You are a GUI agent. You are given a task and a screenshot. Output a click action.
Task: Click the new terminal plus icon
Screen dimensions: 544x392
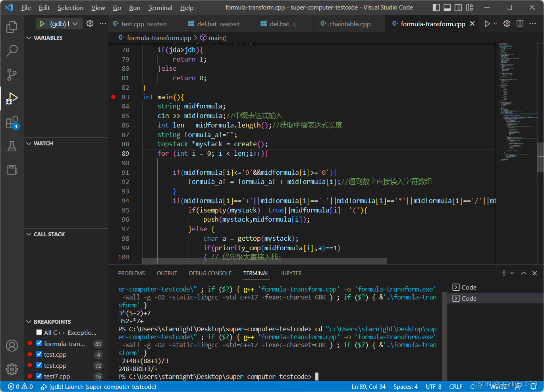(x=503, y=273)
